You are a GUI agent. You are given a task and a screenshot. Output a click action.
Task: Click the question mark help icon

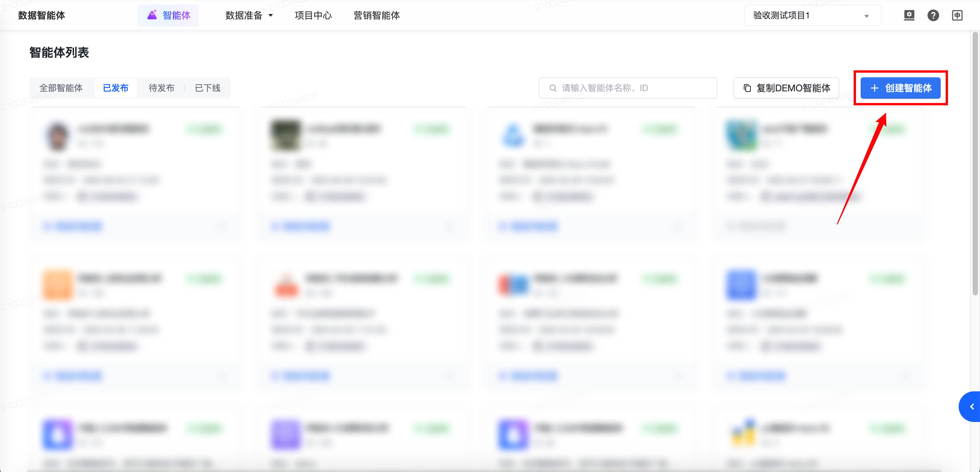[x=933, y=15]
